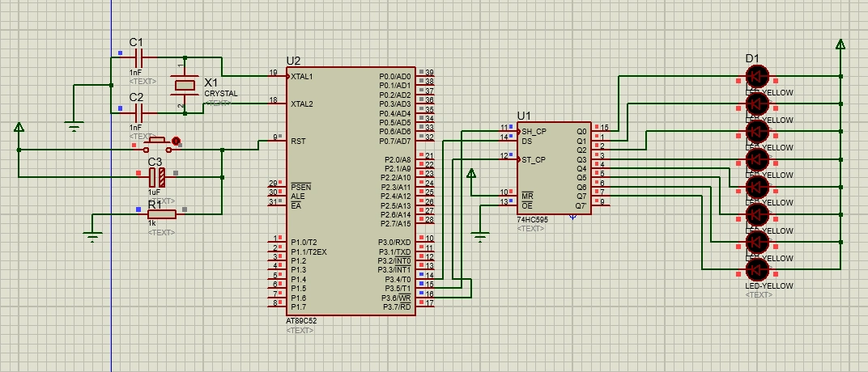Select the AT89C52 microcontroller body
The image size is (868, 372).
pos(352,190)
